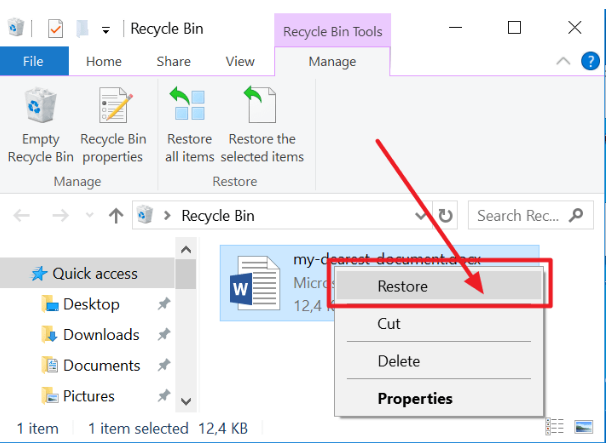Expand the address bar history dropdown
Screen dimensions: 606x445
[x=421, y=215]
